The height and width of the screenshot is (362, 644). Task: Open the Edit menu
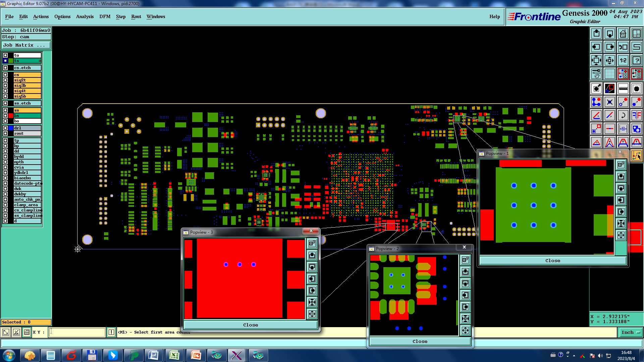pyautogui.click(x=23, y=16)
